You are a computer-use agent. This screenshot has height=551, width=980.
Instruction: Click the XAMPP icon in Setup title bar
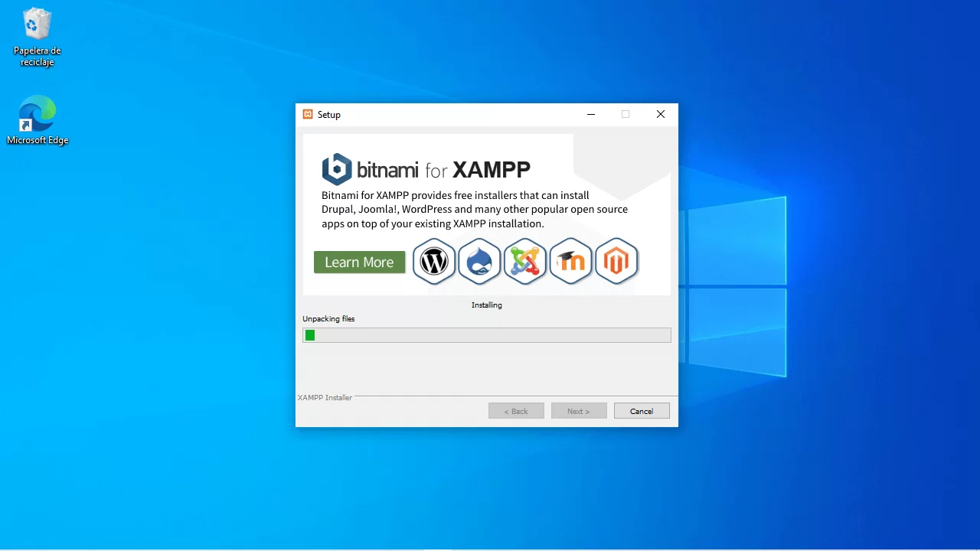pyautogui.click(x=308, y=114)
